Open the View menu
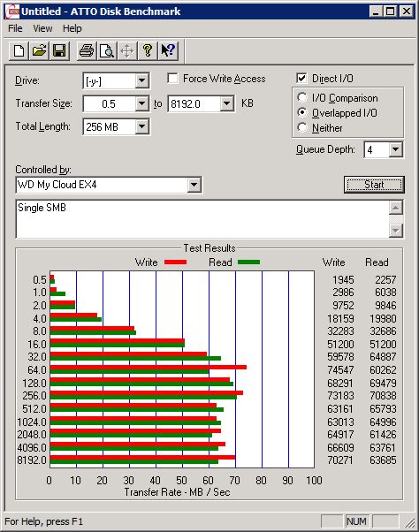 [x=42, y=28]
